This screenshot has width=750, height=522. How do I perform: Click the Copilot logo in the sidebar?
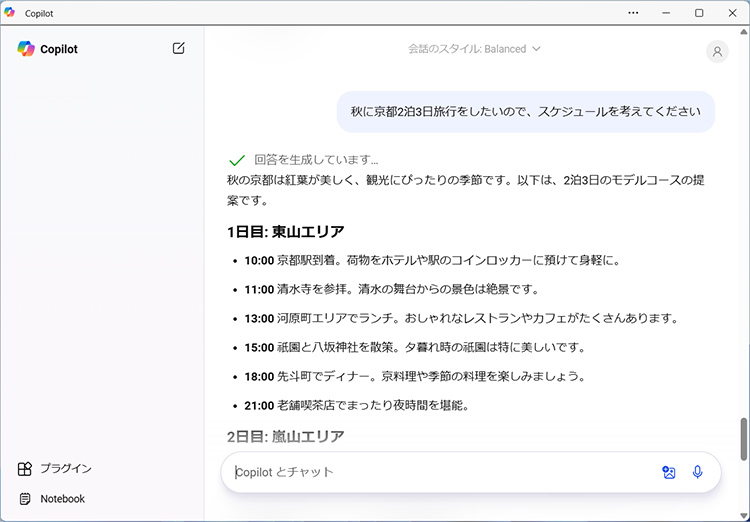click(26, 49)
